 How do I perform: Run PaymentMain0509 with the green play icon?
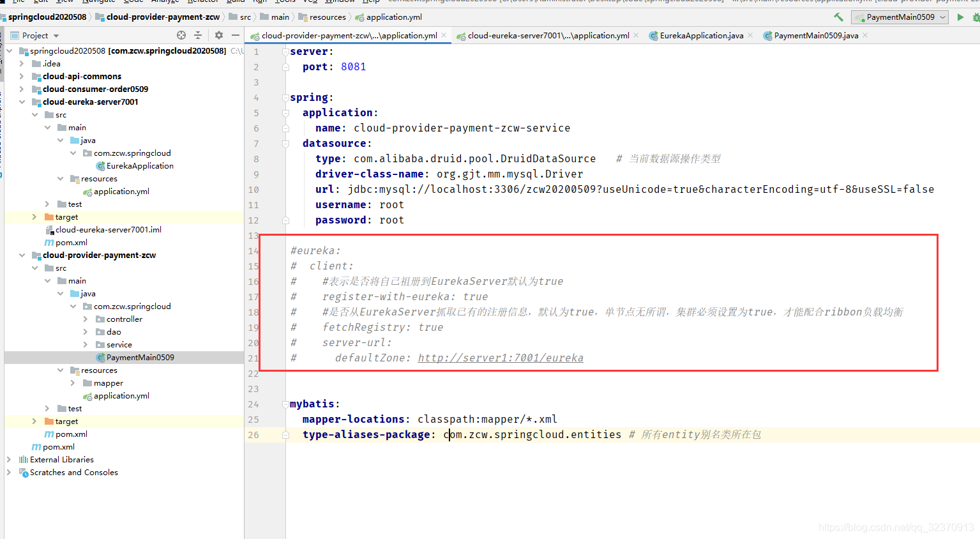pos(960,17)
